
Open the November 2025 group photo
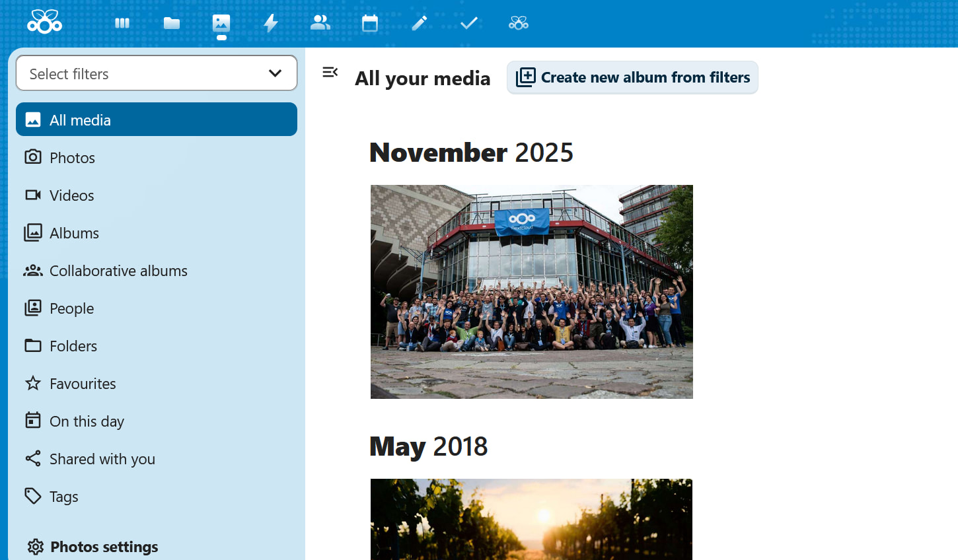point(531,291)
